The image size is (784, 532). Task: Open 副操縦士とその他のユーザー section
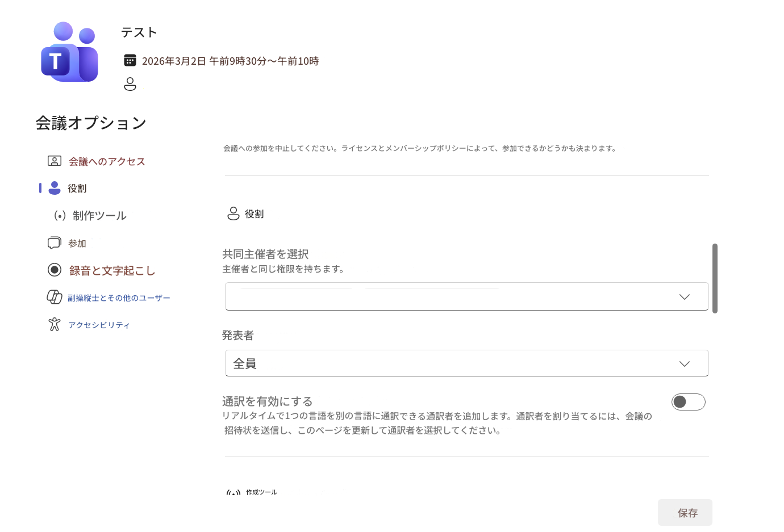[x=119, y=298]
